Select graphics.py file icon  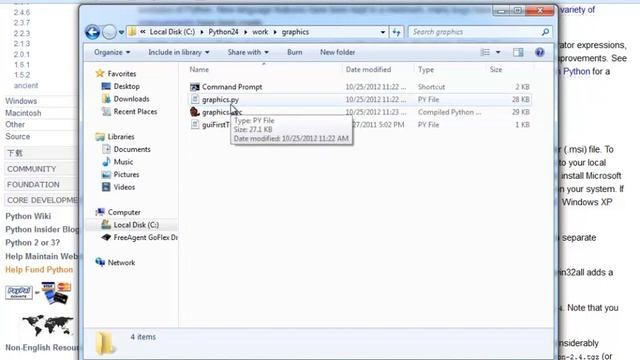[x=195, y=99]
